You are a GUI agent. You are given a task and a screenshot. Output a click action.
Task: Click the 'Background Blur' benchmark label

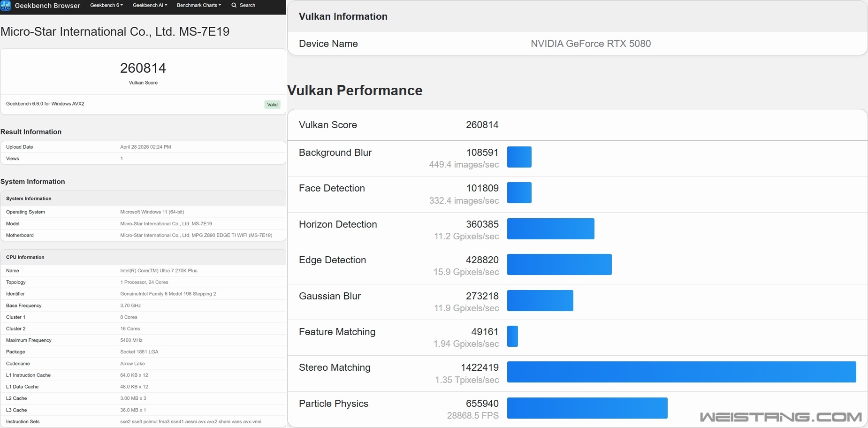[x=335, y=153]
